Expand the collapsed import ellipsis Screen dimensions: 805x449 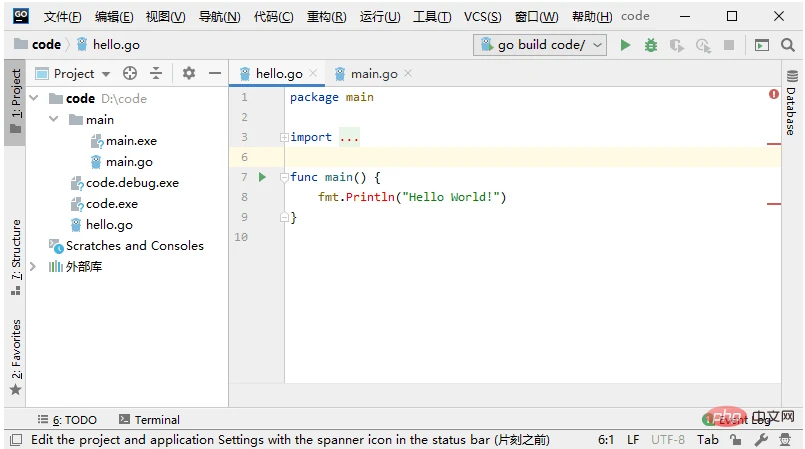[x=349, y=137]
